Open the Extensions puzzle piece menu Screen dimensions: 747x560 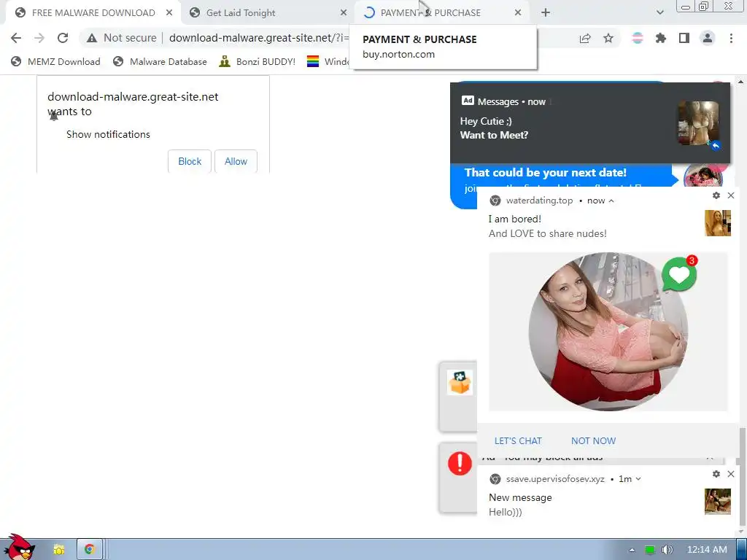tap(661, 38)
